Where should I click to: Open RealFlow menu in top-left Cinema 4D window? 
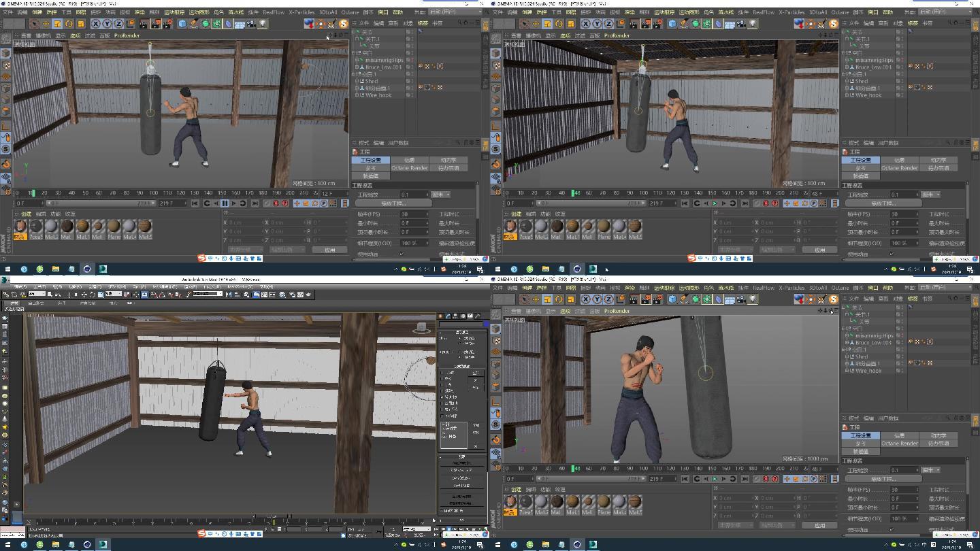[x=274, y=12]
